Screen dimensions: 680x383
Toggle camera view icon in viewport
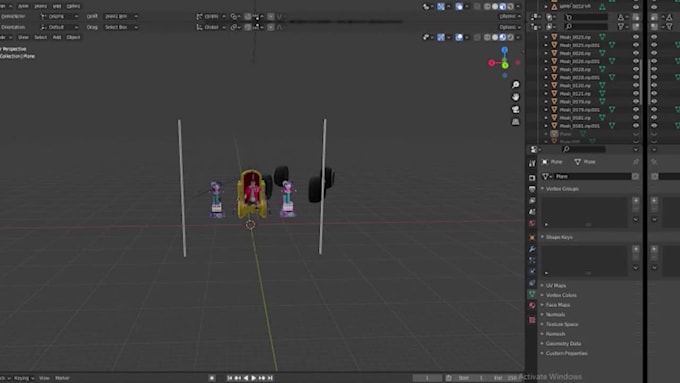515,109
